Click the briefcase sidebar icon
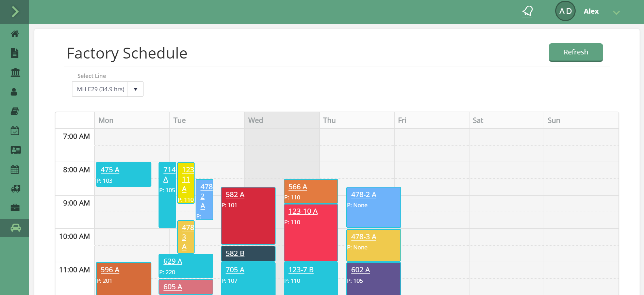Image resolution: width=644 pixels, height=295 pixels. (15, 208)
